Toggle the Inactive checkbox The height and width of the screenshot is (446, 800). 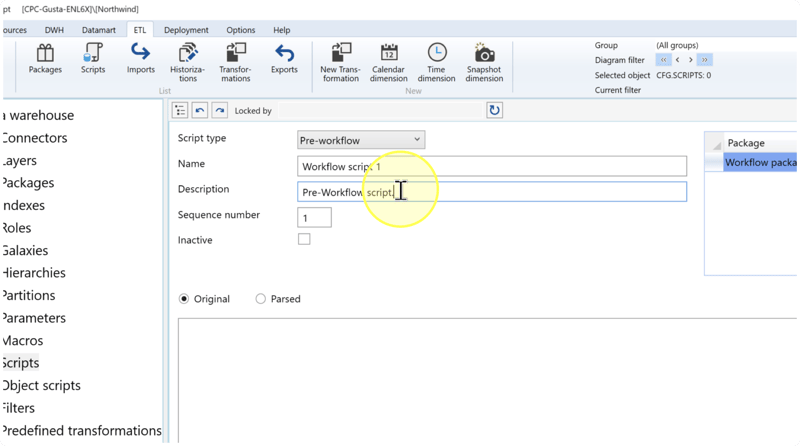[304, 239]
